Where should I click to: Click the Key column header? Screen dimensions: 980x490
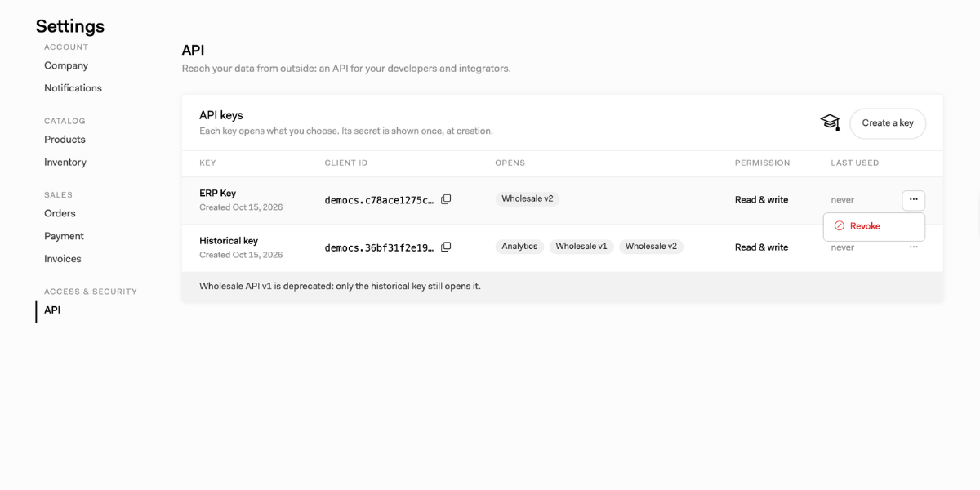[207, 163]
